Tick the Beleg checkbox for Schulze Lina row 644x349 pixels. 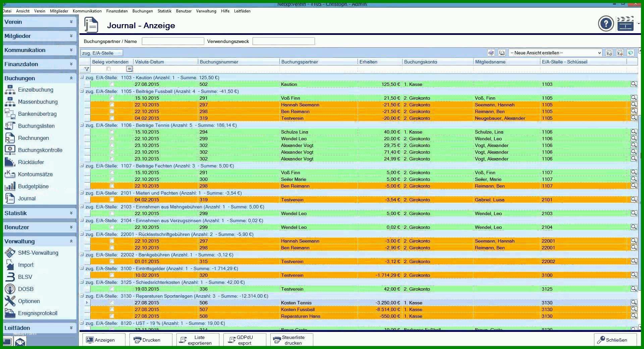[x=112, y=132]
